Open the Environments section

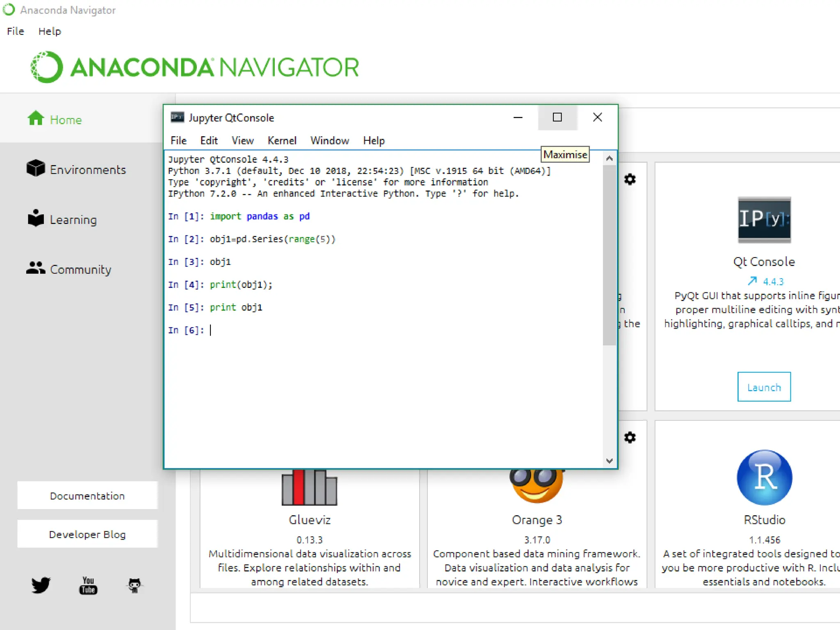point(76,169)
